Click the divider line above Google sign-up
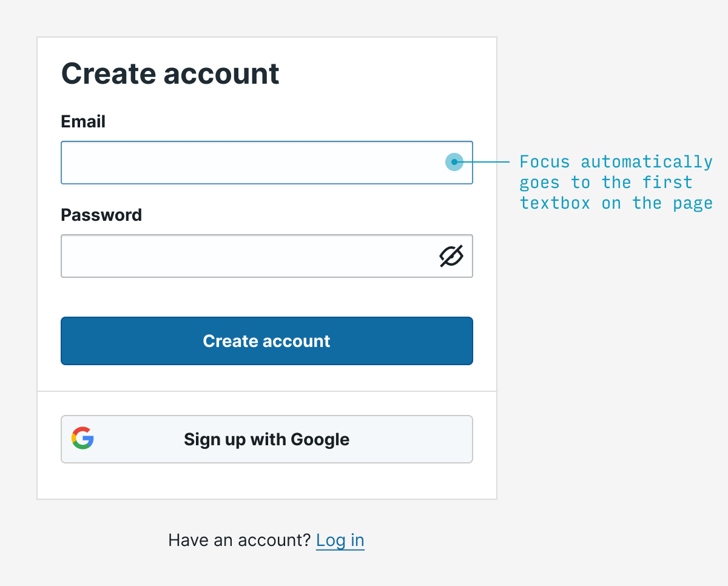728x586 pixels. [x=267, y=391]
